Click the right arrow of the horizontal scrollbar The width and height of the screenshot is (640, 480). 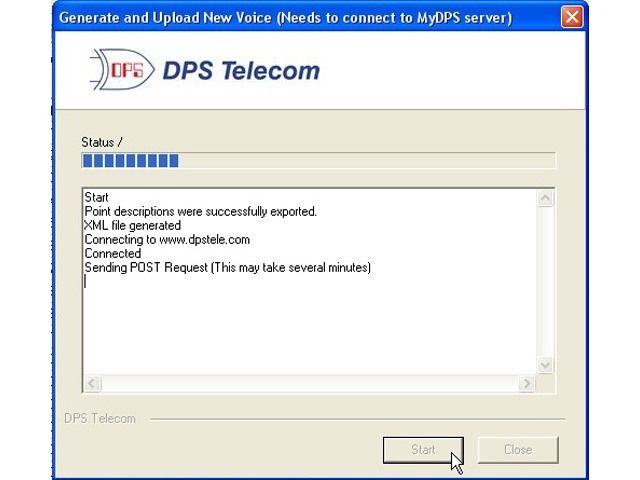pyautogui.click(x=527, y=383)
